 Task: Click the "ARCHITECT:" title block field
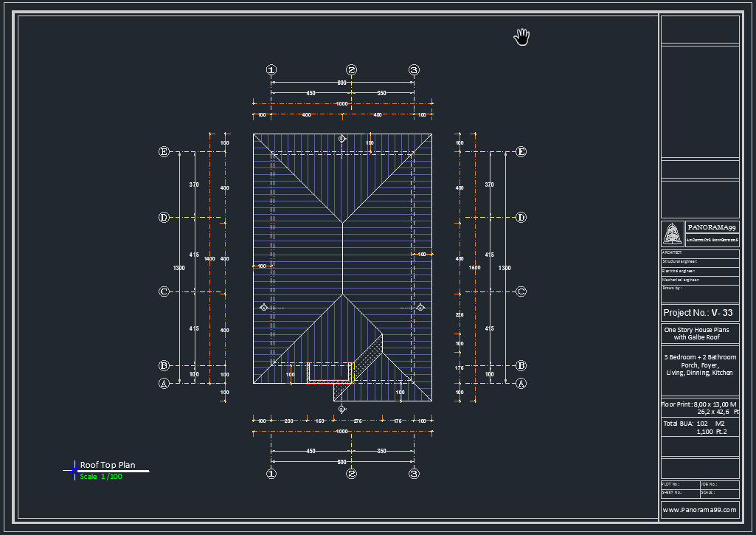click(700, 253)
